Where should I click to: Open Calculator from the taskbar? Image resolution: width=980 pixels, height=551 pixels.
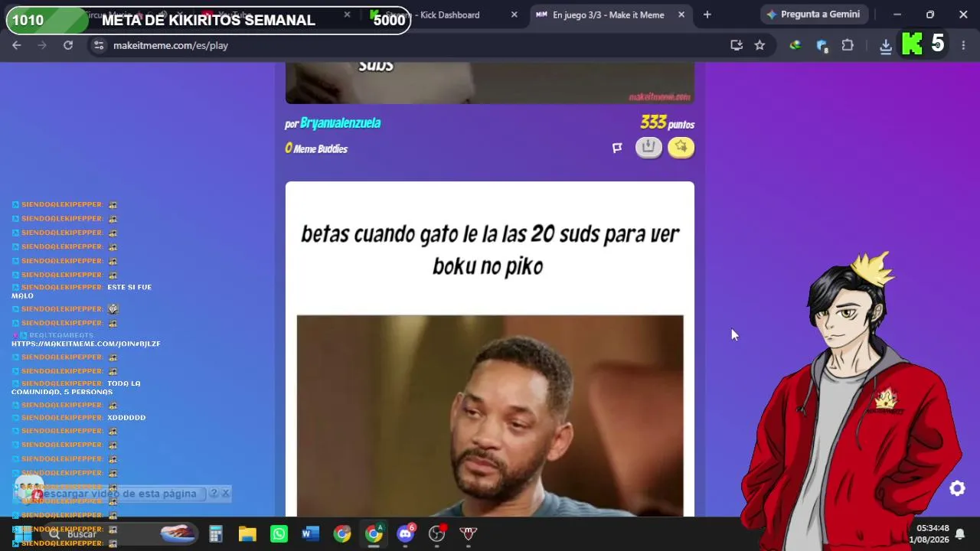215,533
